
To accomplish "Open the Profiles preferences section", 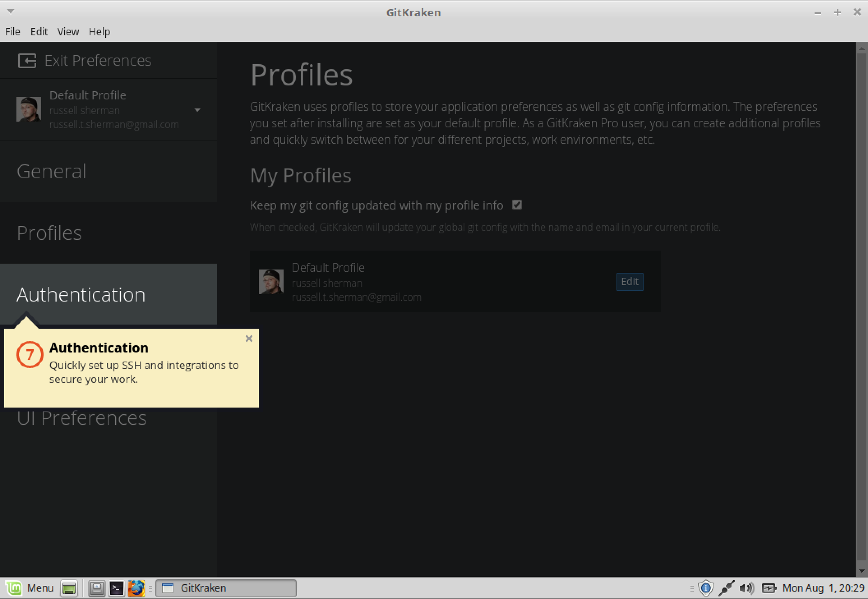I will (108, 233).
